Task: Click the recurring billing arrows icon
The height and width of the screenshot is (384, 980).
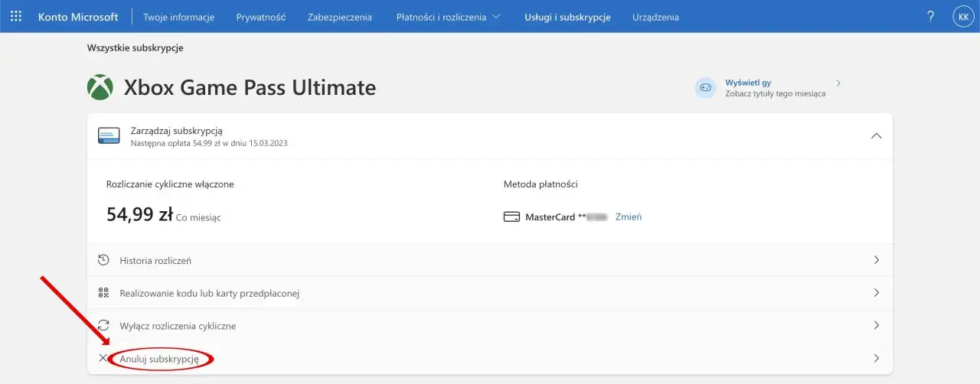Action: click(x=103, y=326)
